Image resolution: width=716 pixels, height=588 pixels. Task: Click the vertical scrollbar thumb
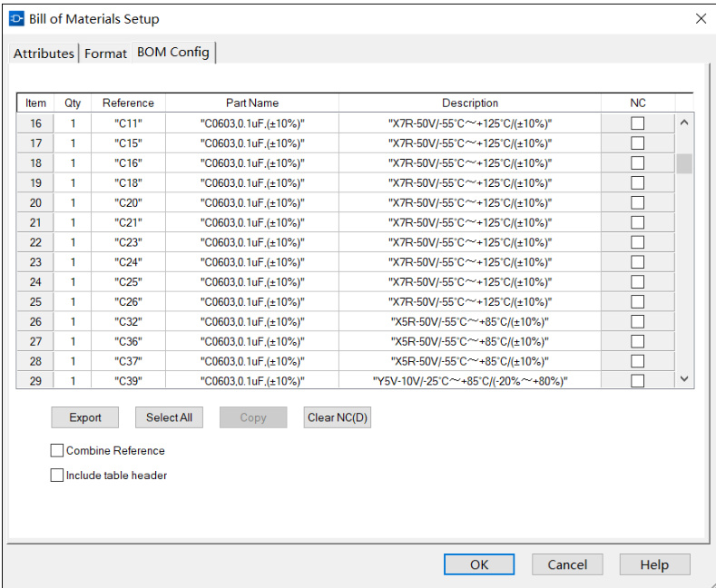[x=684, y=163]
